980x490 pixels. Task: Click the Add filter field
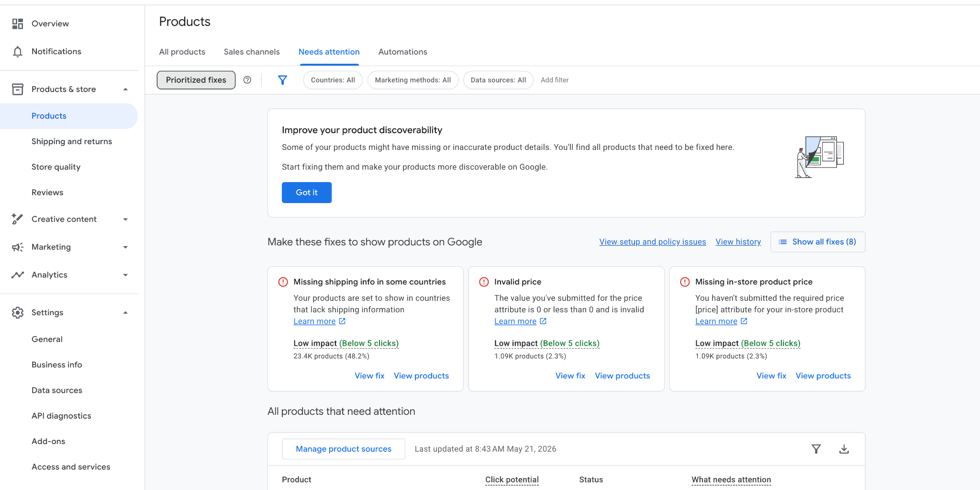[x=555, y=80]
